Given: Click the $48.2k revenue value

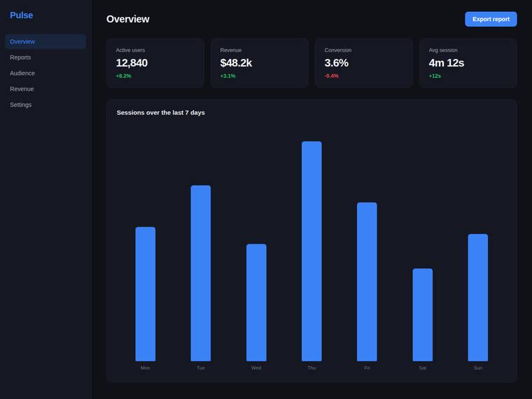Looking at the screenshot, I should 236,63.
